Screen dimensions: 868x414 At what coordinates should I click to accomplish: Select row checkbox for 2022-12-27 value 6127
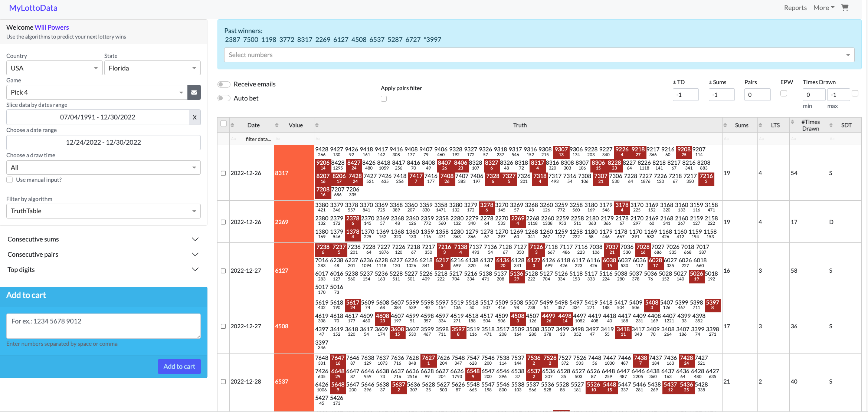point(223,271)
